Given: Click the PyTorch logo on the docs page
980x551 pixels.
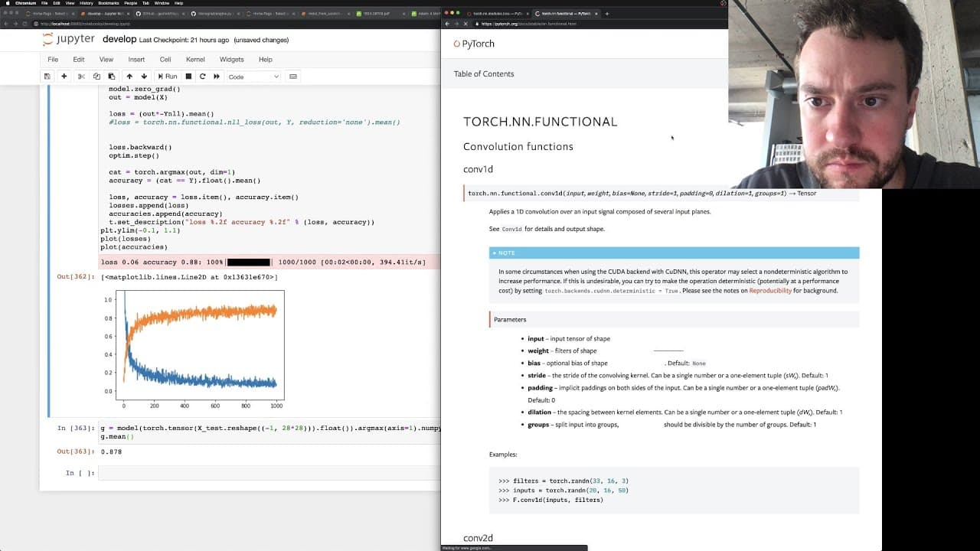Looking at the screenshot, I should click(x=474, y=44).
